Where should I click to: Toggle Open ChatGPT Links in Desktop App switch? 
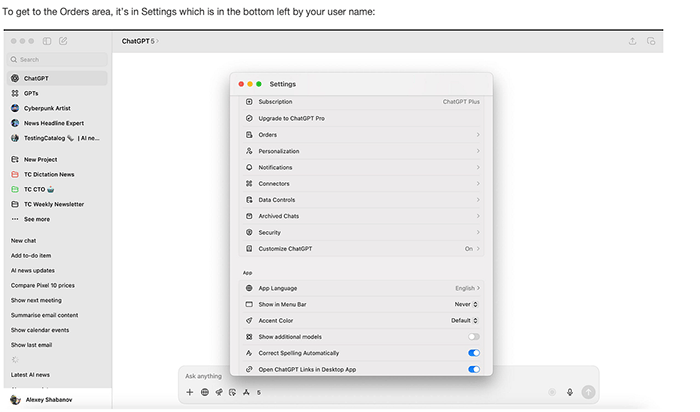point(474,369)
